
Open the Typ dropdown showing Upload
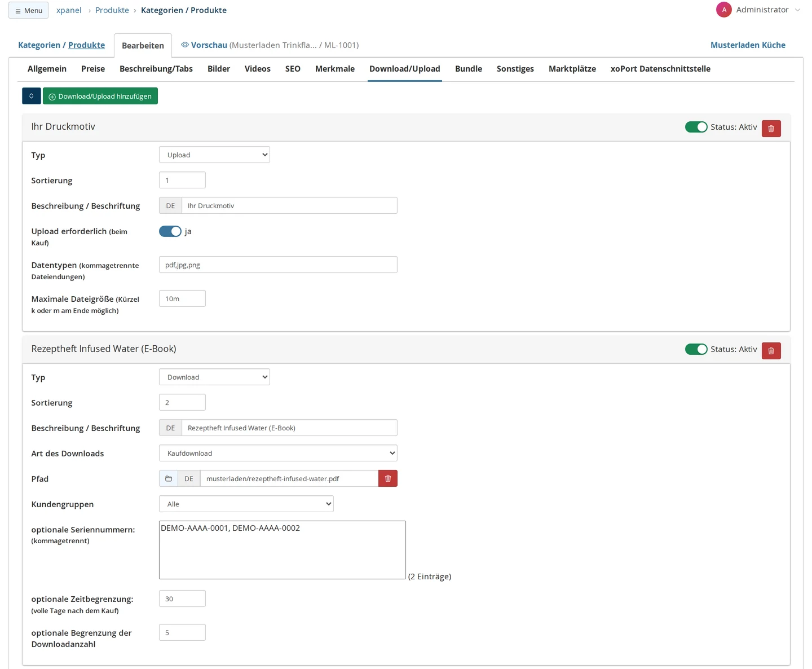coord(214,155)
